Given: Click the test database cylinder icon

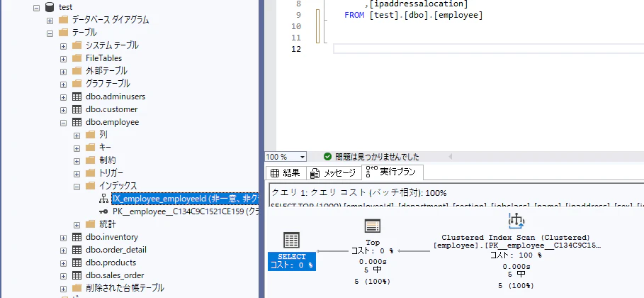Looking at the screenshot, I should click(50, 7).
